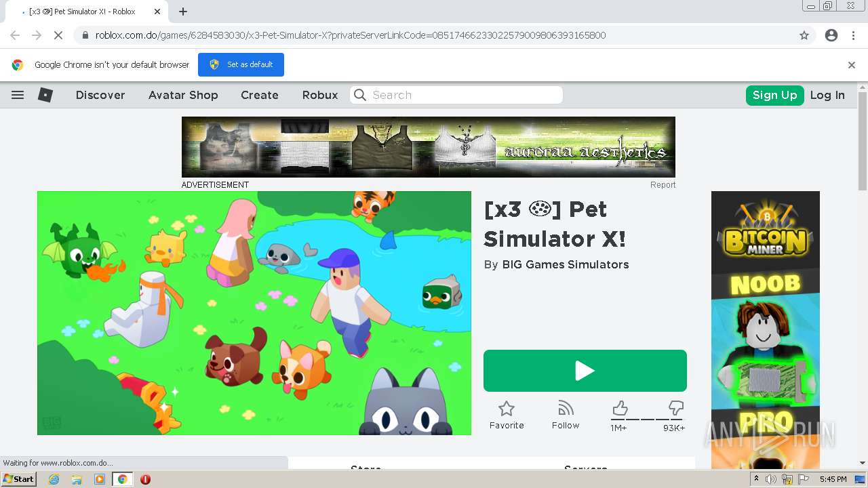Click the Log In link
The image size is (868, 488).
tap(827, 95)
